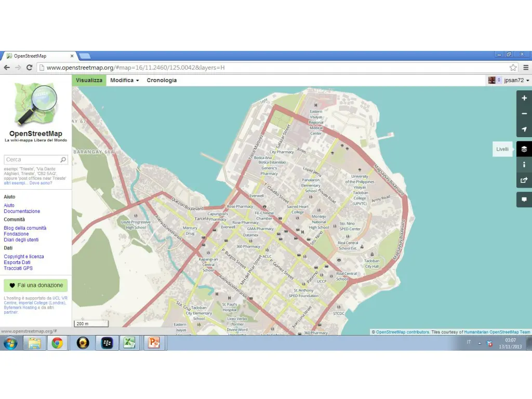Image resolution: width=532 pixels, height=399 pixels.
Task: Select the OpenStreetMap browser tab
Action: pyautogui.click(x=39, y=56)
